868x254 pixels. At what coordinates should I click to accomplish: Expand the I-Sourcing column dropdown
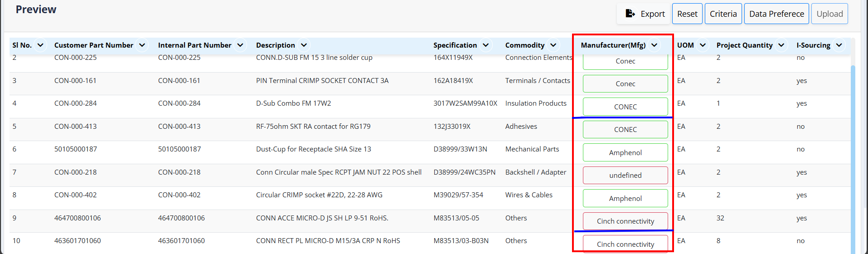point(839,45)
